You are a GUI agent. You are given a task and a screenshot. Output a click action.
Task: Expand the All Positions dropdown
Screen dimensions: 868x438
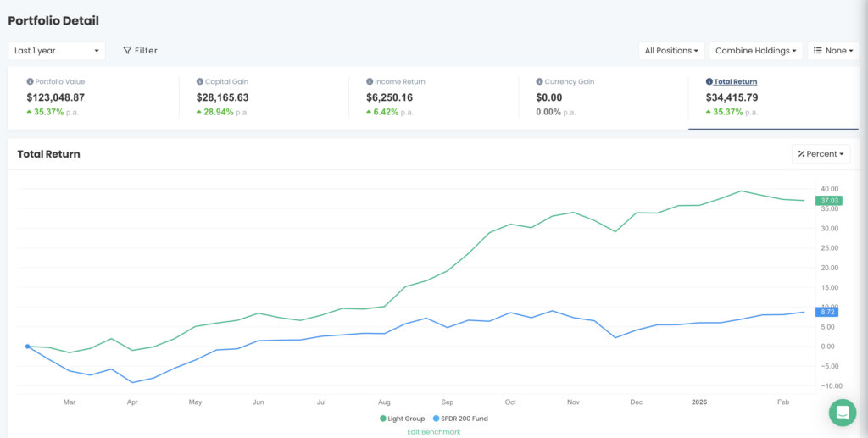coord(671,51)
